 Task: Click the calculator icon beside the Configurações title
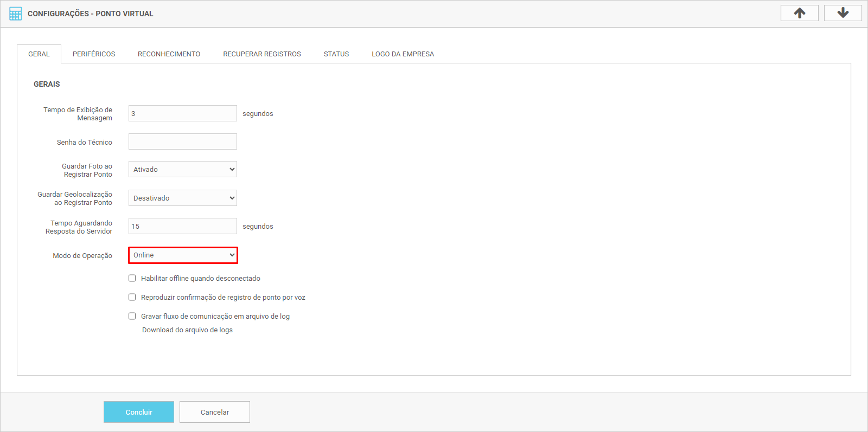point(16,14)
